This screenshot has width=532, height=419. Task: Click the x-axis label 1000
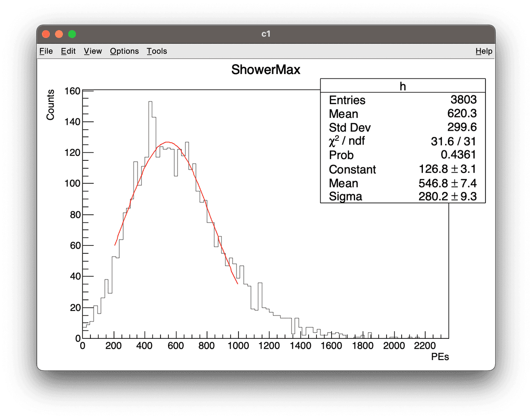[239, 346]
